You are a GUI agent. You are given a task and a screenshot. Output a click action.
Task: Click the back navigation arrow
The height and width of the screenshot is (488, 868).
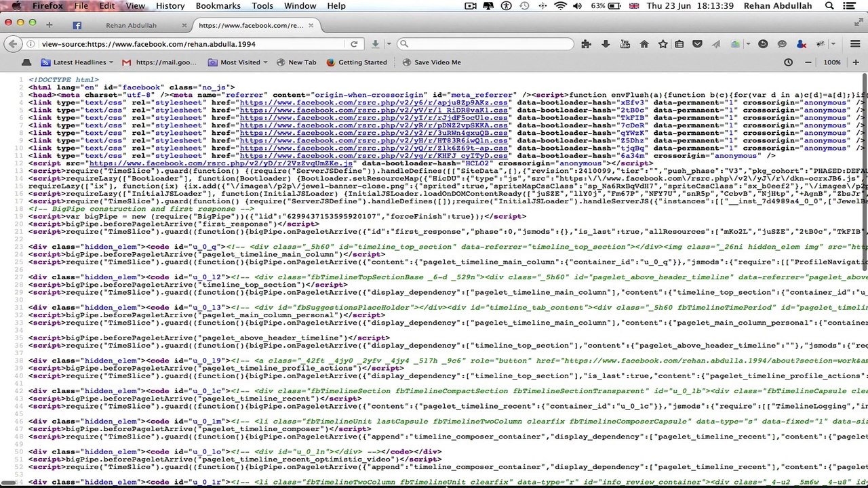(x=13, y=44)
